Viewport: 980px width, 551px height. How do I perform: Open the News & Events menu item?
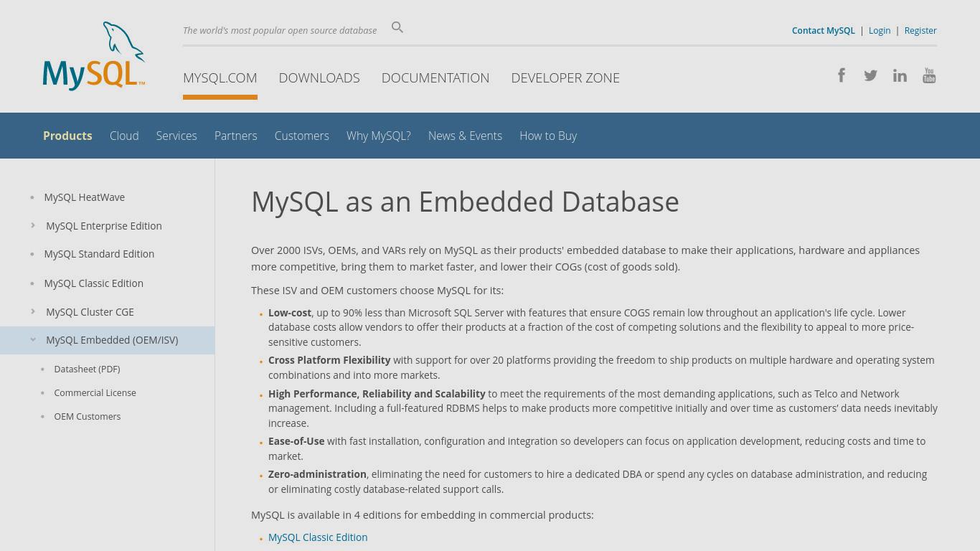(x=465, y=136)
